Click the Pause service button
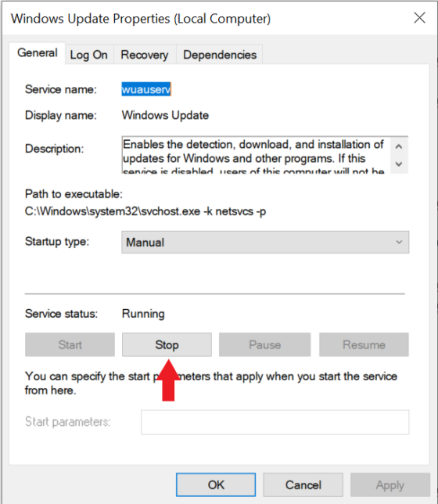The width and height of the screenshot is (438, 504). click(x=265, y=344)
